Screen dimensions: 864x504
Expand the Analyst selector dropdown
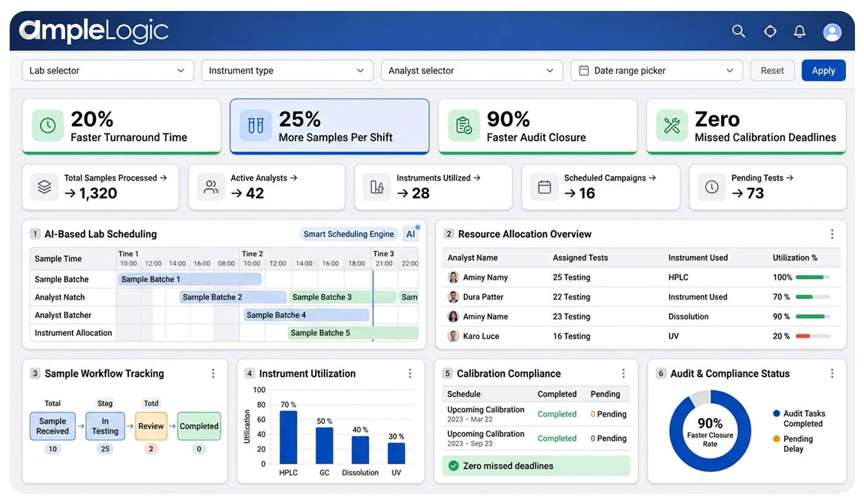point(471,71)
